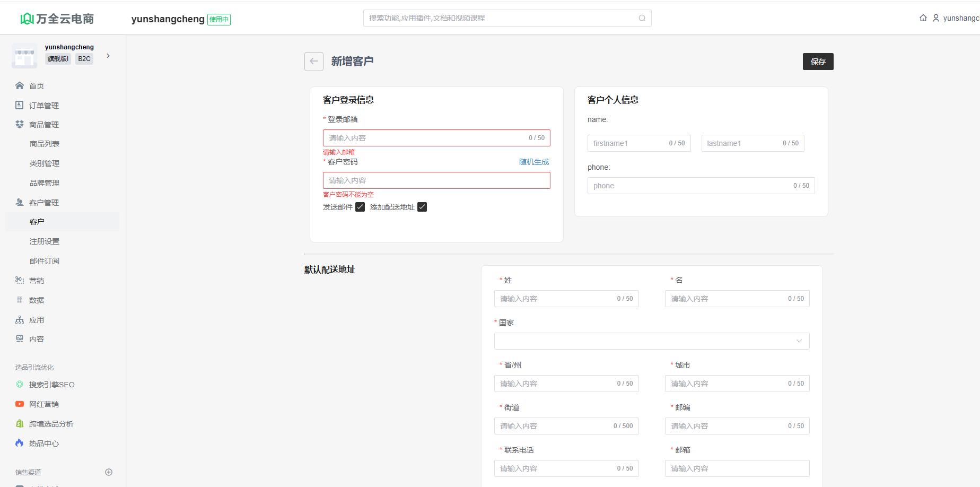Focus the 登录邮箱 input field
The image size is (980, 487).
pos(424,138)
